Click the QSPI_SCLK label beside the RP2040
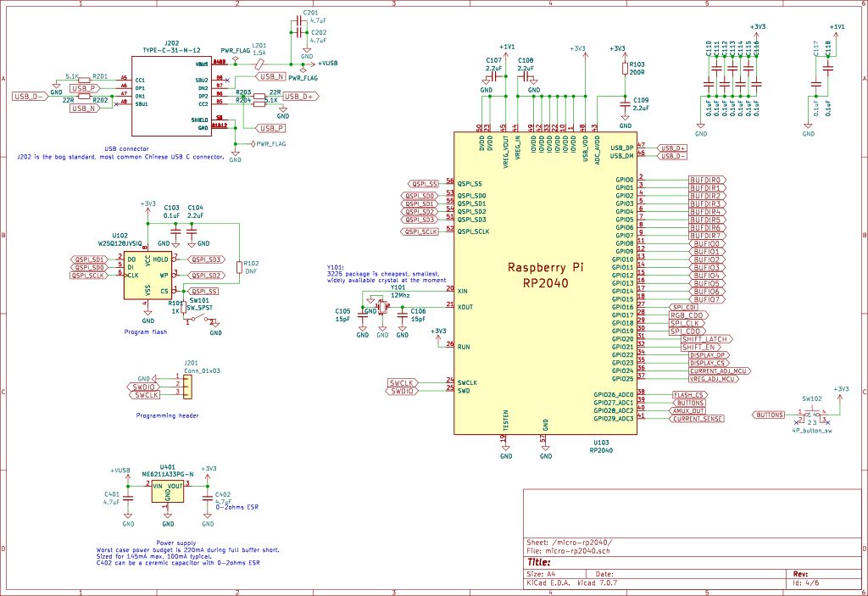Image resolution: width=868 pixels, height=596 pixels. point(420,231)
